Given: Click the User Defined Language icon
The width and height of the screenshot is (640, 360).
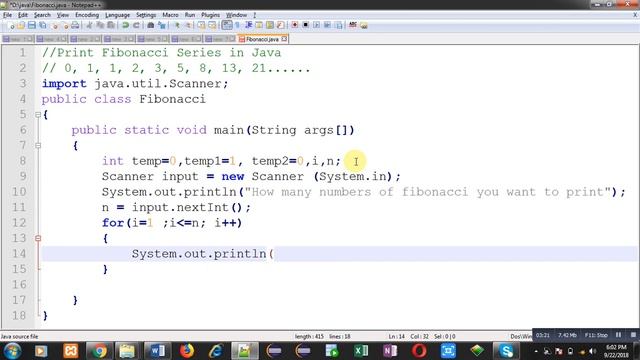Looking at the screenshot, I should pyautogui.click(x=259, y=25).
